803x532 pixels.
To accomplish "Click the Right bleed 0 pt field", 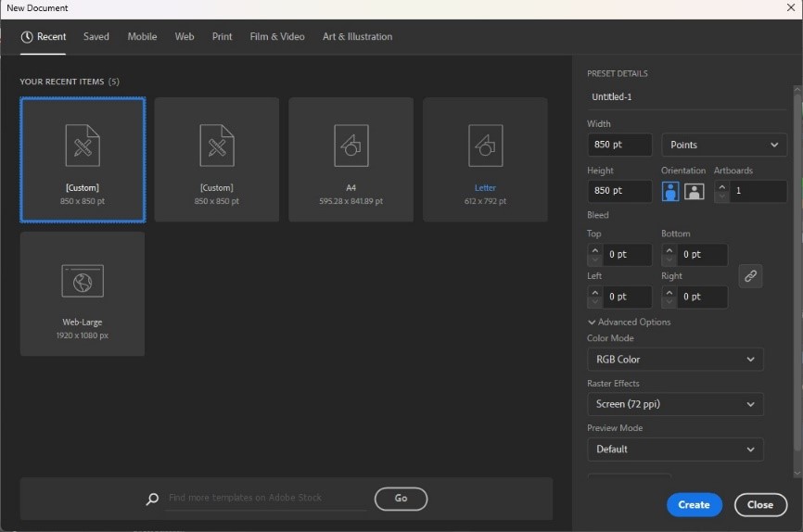I will [702, 297].
